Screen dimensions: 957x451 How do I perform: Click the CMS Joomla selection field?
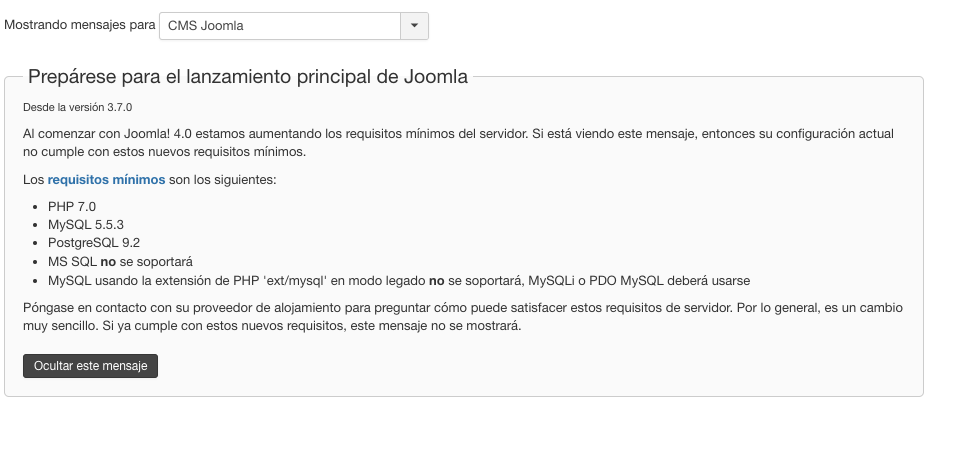tap(280, 26)
